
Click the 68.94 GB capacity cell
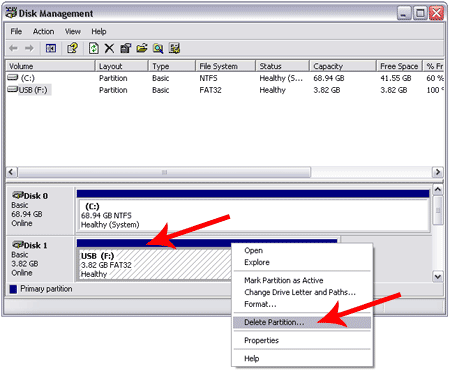329,78
